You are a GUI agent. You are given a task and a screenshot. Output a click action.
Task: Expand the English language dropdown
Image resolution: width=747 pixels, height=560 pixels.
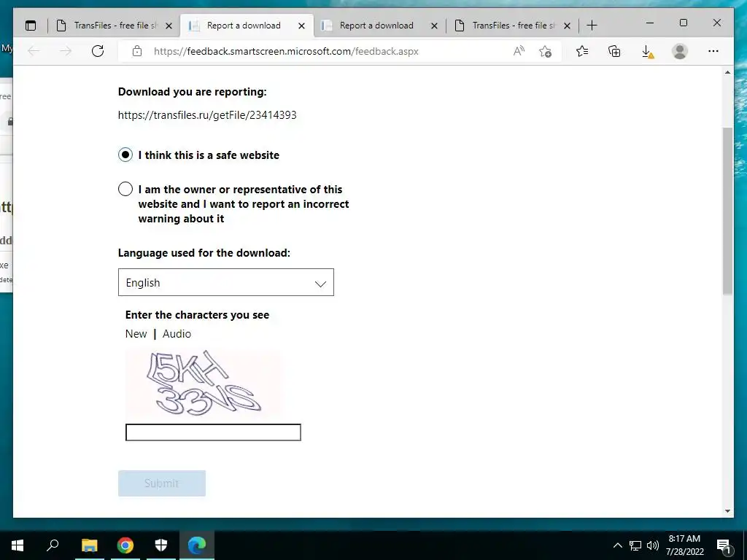(226, 282)
